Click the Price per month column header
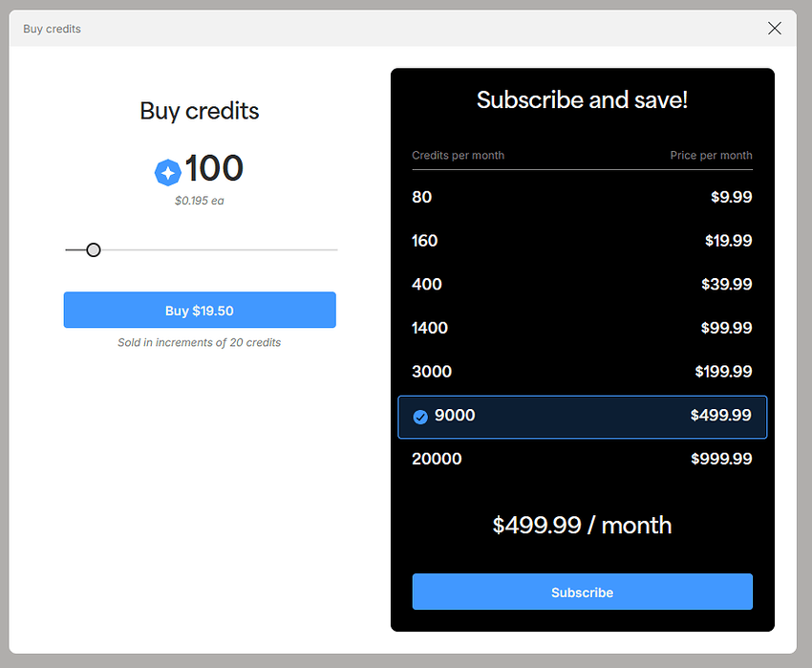 point(711,155)
